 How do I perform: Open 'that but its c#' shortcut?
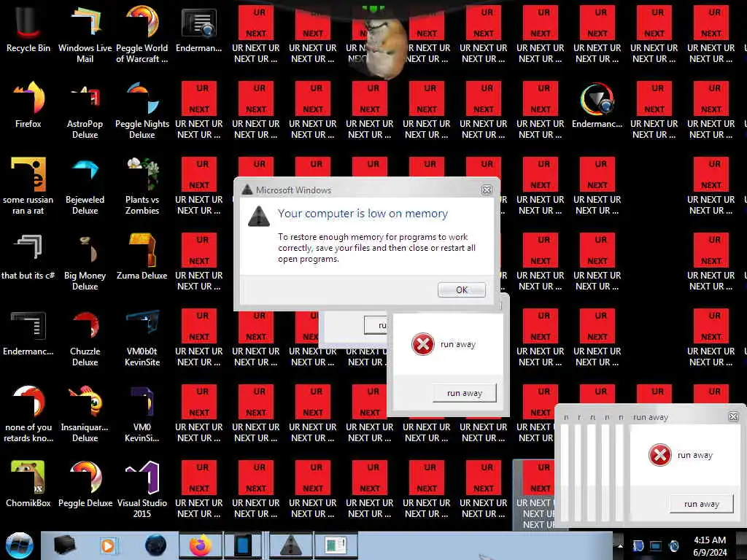coord(28,256)
